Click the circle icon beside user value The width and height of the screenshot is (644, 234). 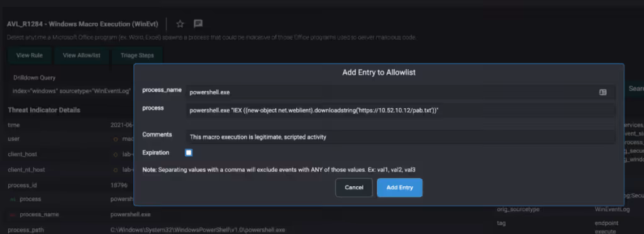(x=116, y=139)
